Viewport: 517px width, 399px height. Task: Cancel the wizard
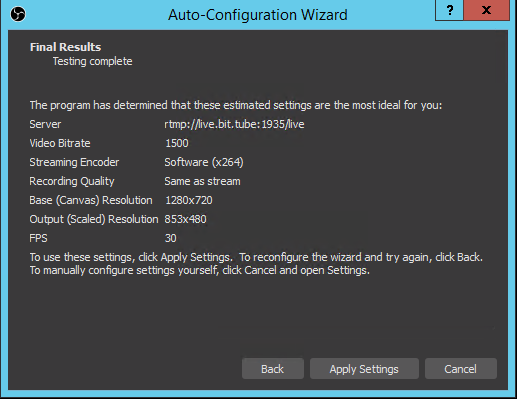click(x=460, y=369)
